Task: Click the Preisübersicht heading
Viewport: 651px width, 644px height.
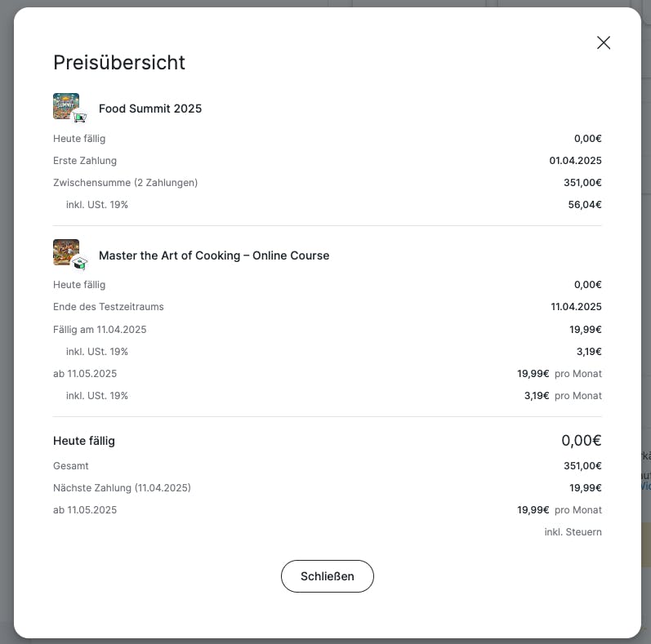Action: pos(119,62)
